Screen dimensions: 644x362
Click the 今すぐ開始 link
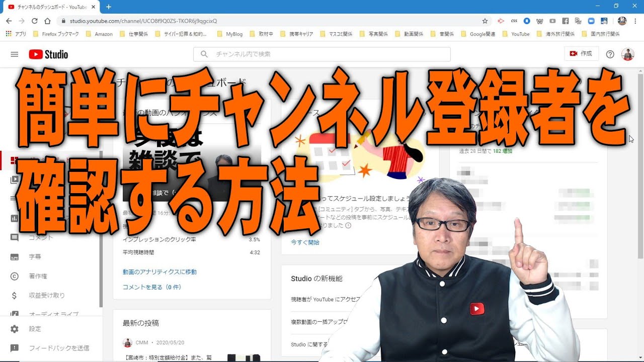point(305,242)
